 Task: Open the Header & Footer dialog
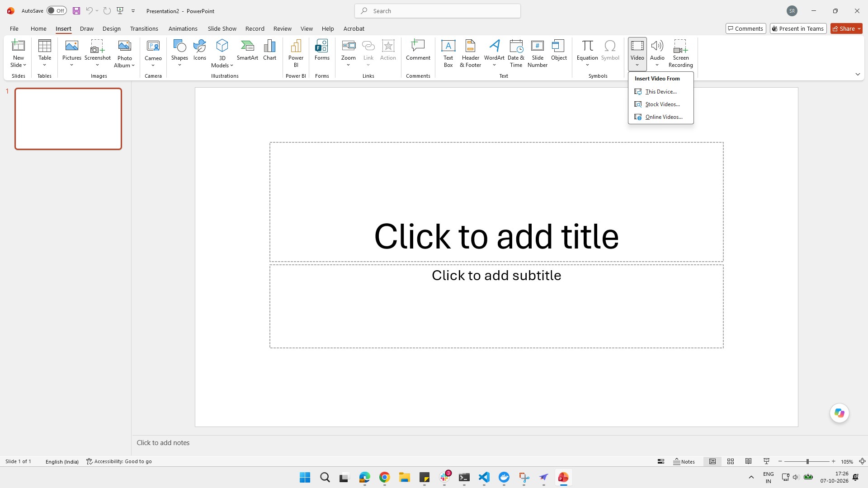click(x=470, y=53)
